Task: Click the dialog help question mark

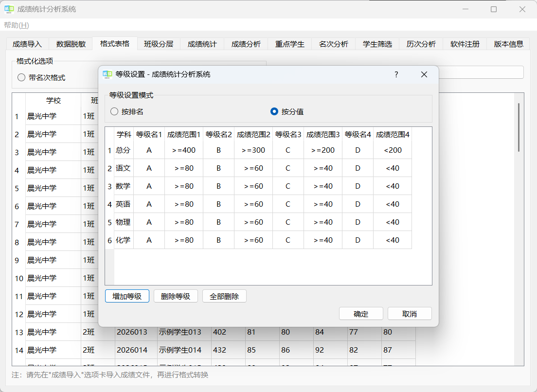Action: coord(396,74)
